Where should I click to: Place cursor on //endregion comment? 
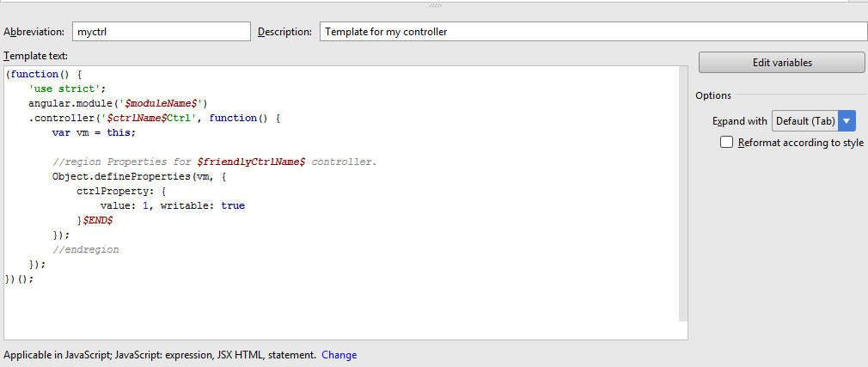point(85,249)
